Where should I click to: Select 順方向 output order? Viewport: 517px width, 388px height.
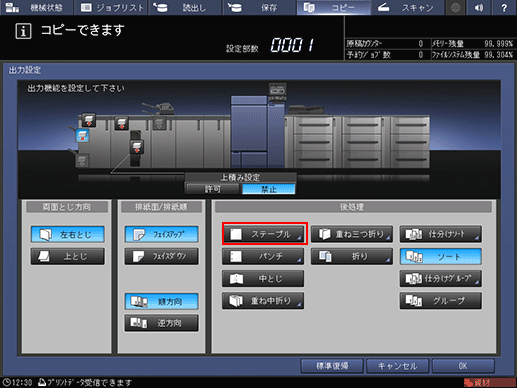pos(162,301)
